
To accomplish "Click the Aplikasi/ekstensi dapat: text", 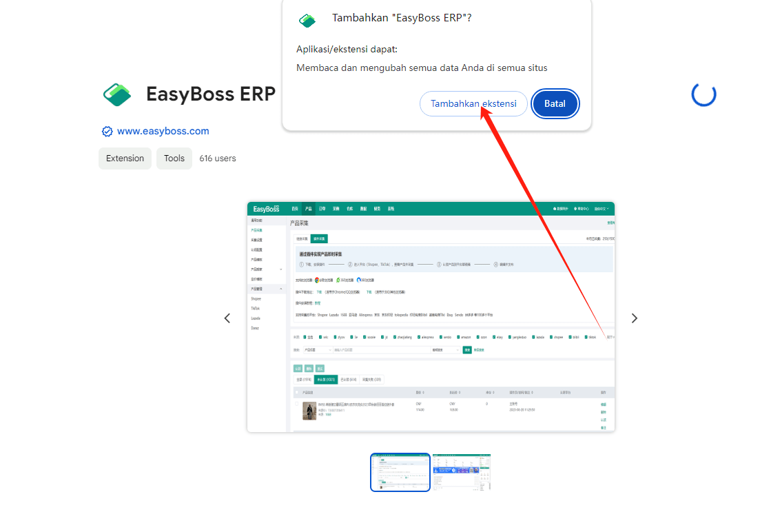I will 347,49.
